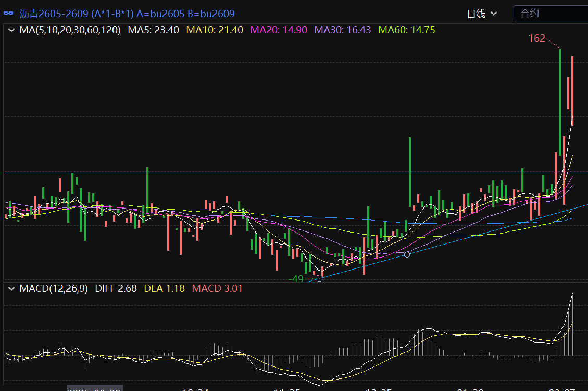The image size is (588, 391).
Task: Select the yellow MA10 legend label
Action: pyautogui.click(x=215, y=30)
